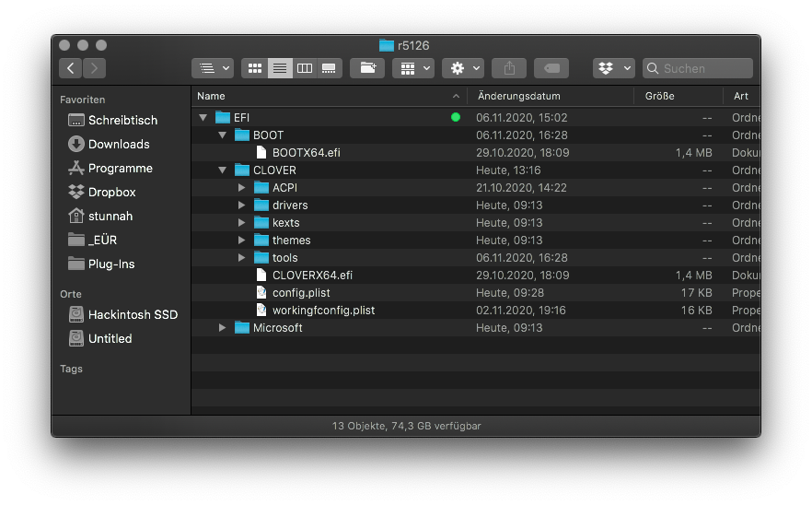The height and width of the screenshot is (505, 812).
Task: Sort by the Name column header
Action: pyautogui.click(x=330, y=96)
